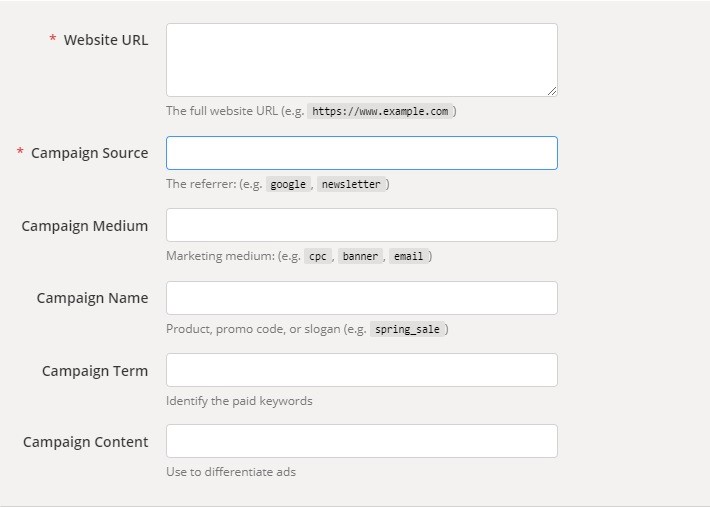The height and width of the screenshot is (507, 710).
Task: Click the banner example tag
Action: pos(360,256)
